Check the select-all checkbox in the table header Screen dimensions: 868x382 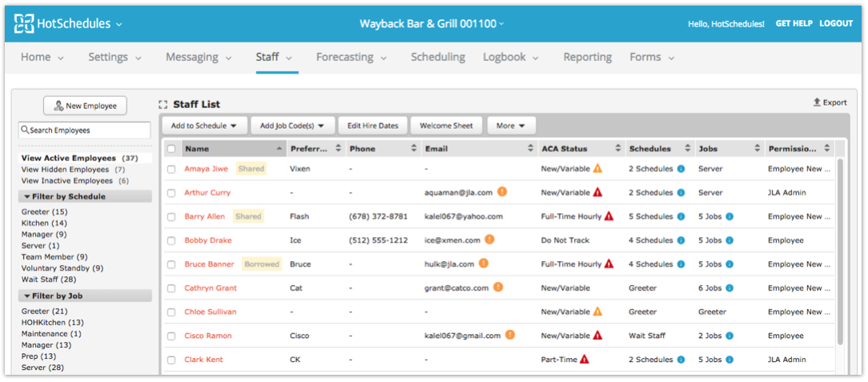click(171, 149)
